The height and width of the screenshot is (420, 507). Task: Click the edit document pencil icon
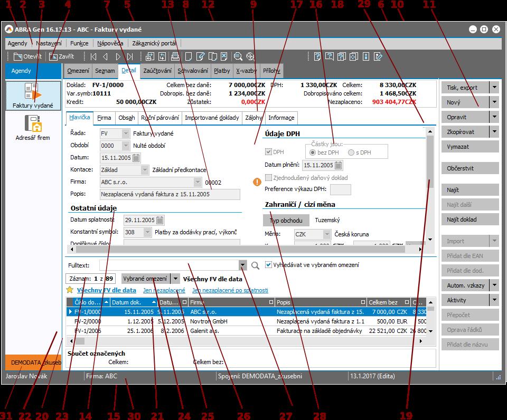(x=201, y=57)
